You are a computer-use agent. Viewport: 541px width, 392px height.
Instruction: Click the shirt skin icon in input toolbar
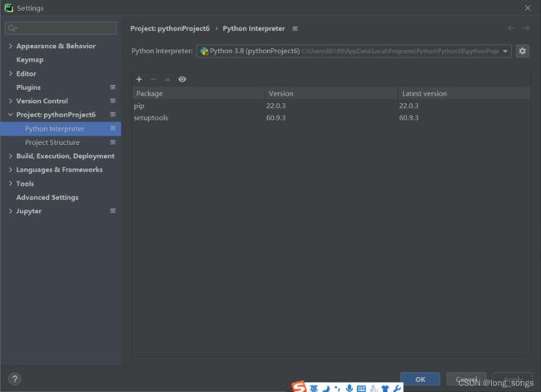coord(385,389)
